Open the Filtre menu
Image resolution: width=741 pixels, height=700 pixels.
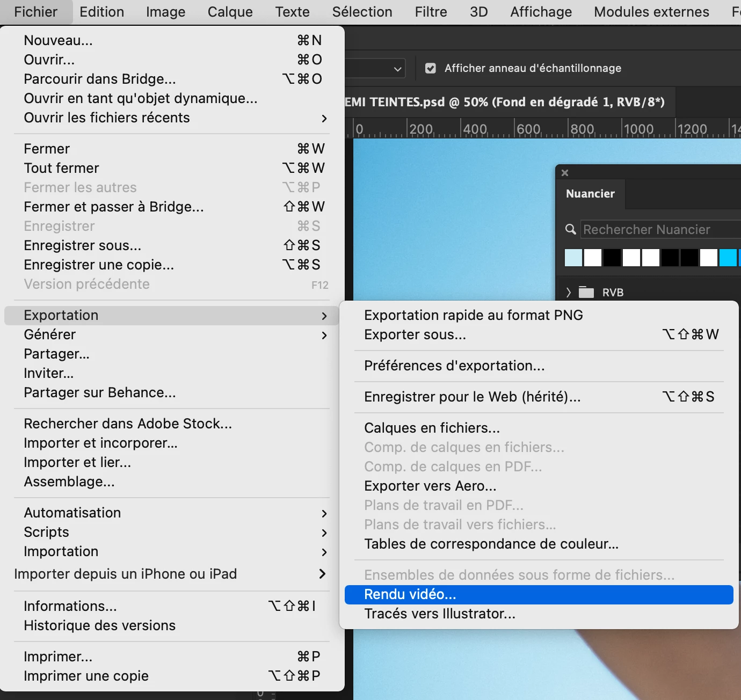pos(431,12)
